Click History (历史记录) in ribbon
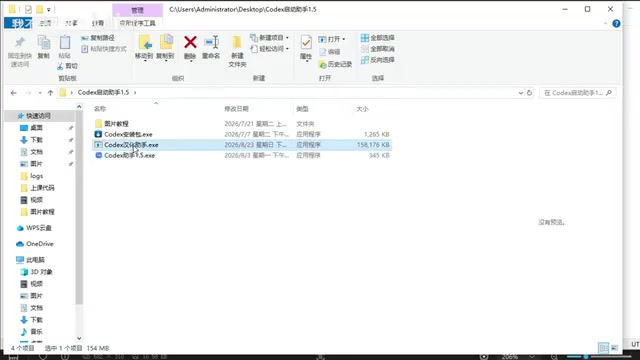Viewport: 640px width, 360px height. coord(335,64)
